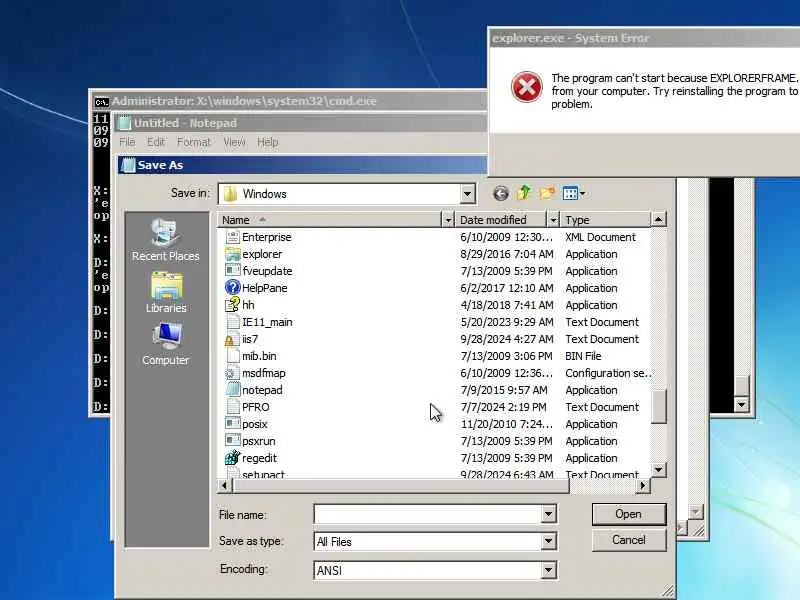Open the Date modified column filter arrow
This screenshot has height=600, width=800.
553,220
